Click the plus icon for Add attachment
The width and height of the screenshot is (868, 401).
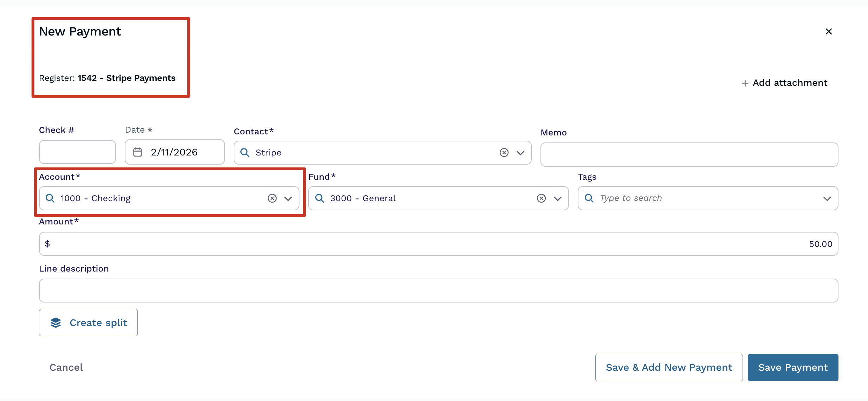pos(745,83)
